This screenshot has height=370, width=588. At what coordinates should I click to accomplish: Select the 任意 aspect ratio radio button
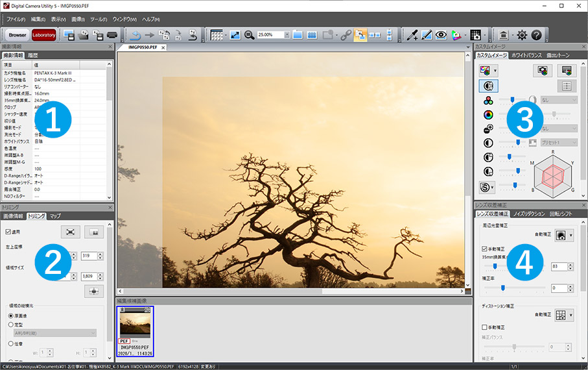[x=11, y=343]
